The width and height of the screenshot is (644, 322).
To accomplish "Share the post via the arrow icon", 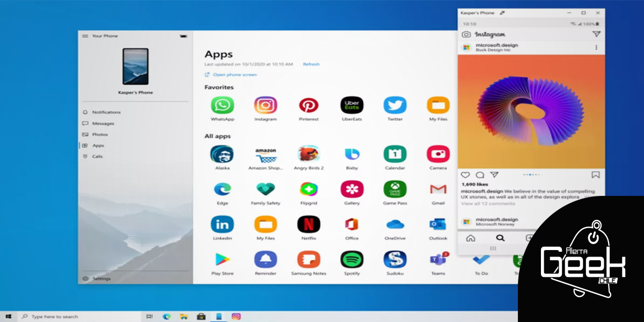I will click(x=494, y=175).
